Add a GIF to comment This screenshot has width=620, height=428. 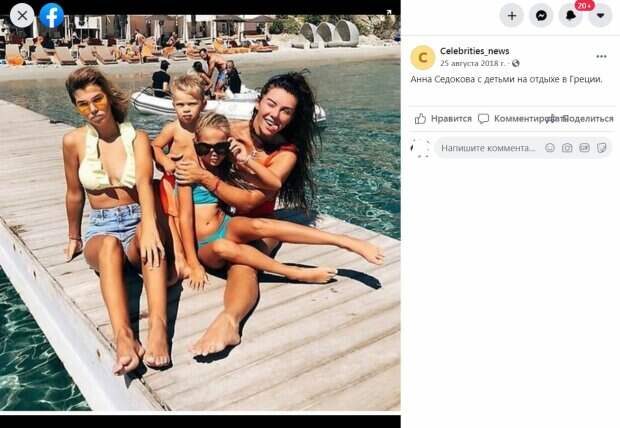584,148
